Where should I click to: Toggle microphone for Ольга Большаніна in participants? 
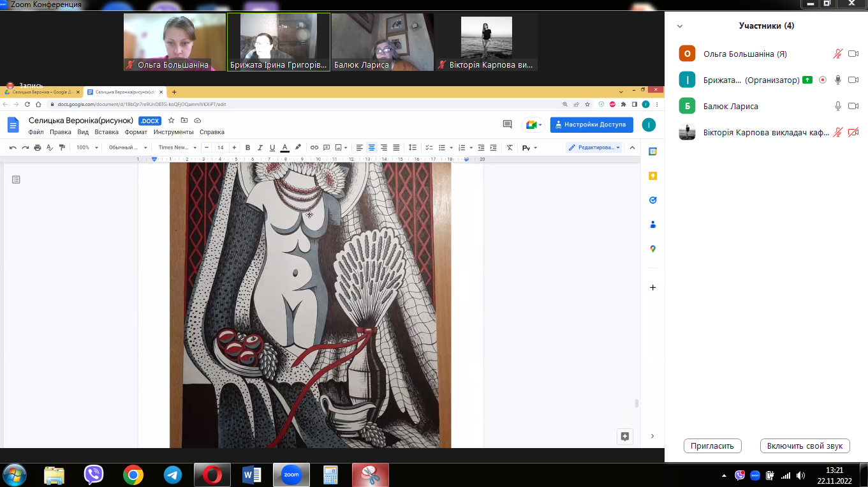point(838,54)
